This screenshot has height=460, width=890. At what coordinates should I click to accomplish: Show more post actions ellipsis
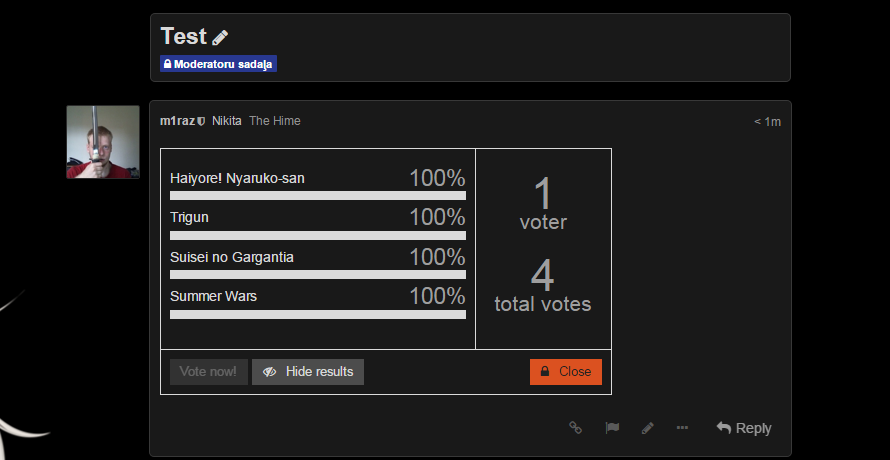pyautogui.click(x=682, y=427)
